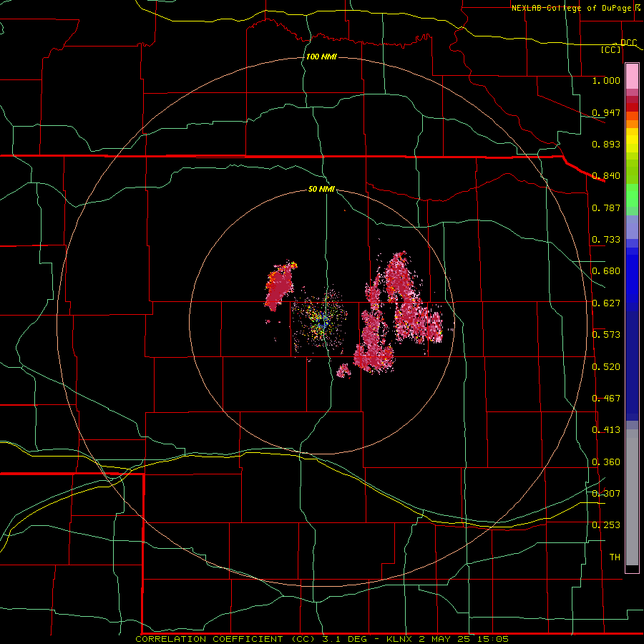This screenshot has width=644, height=644.
Task: Click the 0.467 color scale value
Action: click(x=606, y=399)
